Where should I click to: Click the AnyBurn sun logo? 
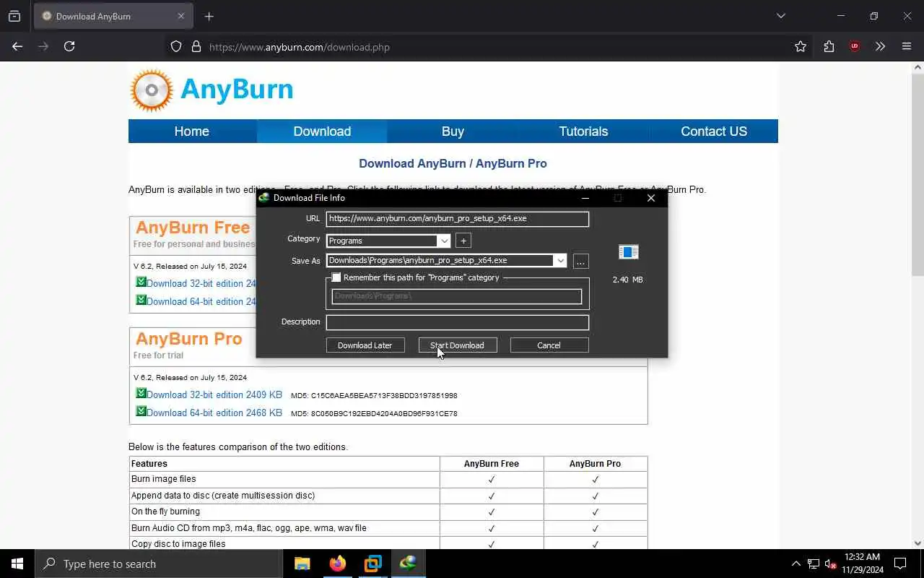point(152,90)
